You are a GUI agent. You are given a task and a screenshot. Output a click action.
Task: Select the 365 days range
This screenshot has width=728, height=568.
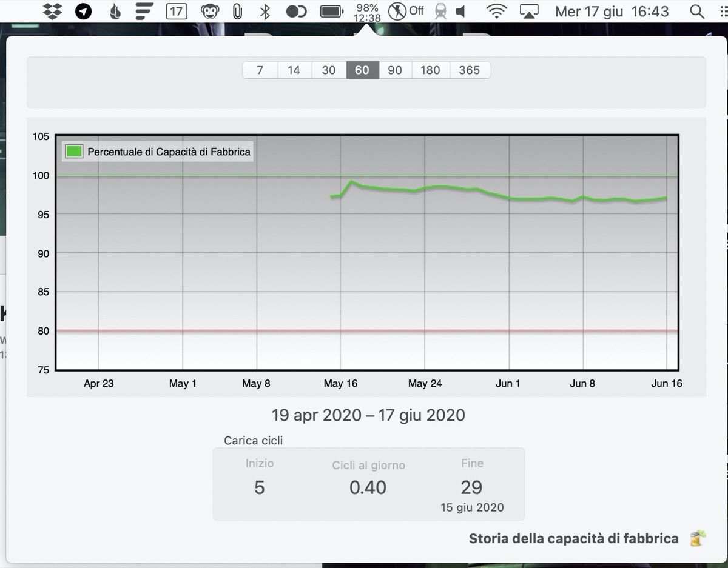[x=470, y=70]
